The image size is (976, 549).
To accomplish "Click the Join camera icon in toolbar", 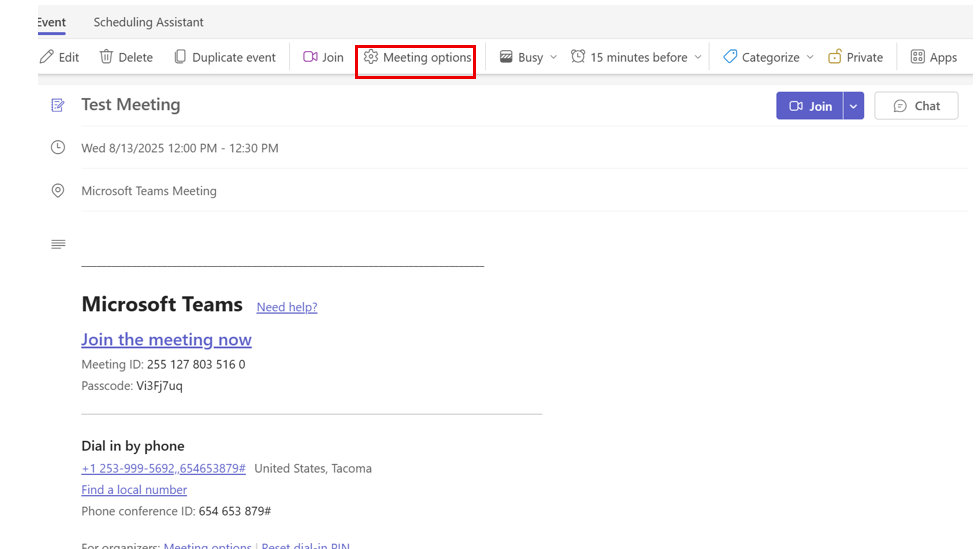I will tap(310, 57).
